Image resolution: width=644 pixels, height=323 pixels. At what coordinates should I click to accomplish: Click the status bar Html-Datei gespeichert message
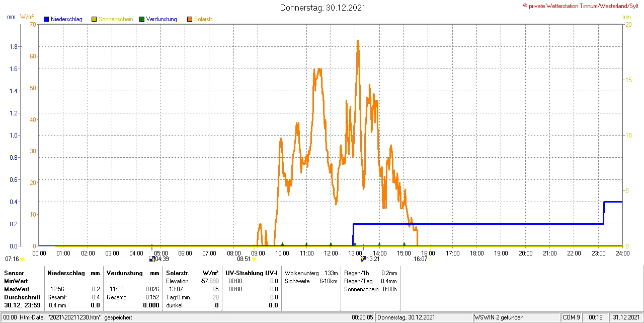[x=76, y=317]
